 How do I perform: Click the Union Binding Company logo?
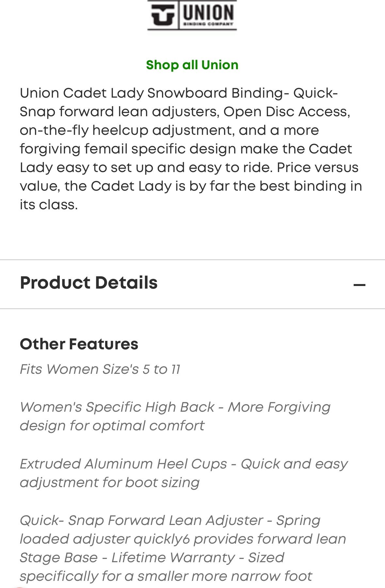(192, 15)
